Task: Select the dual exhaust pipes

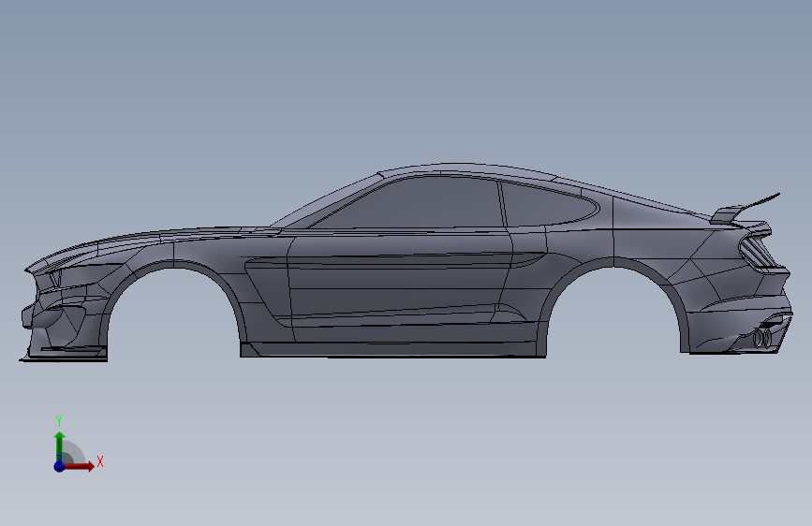Action: point(762,338)
